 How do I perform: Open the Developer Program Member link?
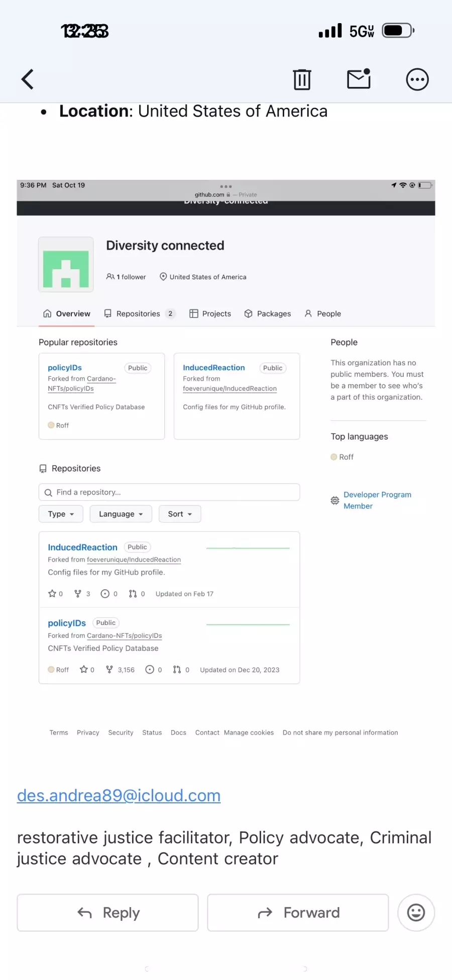tap(377, 500)
